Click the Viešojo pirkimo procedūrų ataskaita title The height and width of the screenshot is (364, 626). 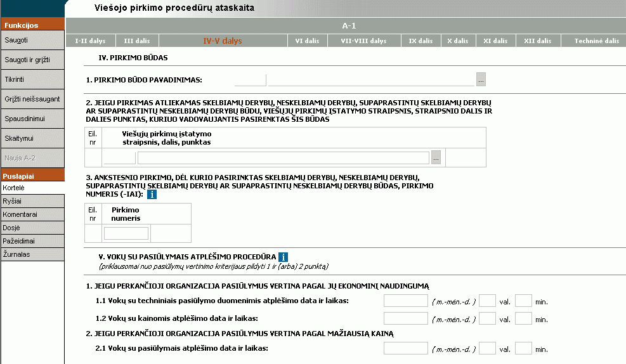pyautogui.click(x=174, y=8)
